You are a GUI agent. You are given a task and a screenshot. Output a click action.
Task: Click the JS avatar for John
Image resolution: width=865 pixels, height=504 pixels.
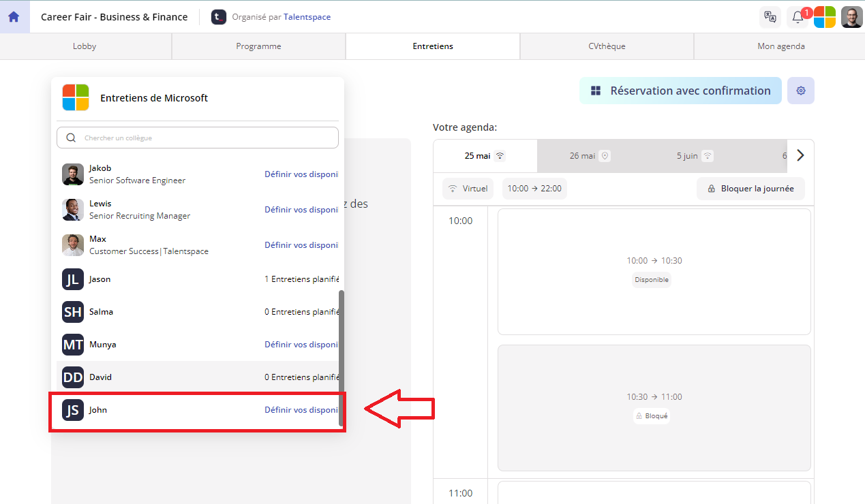(x=73, y=410)
